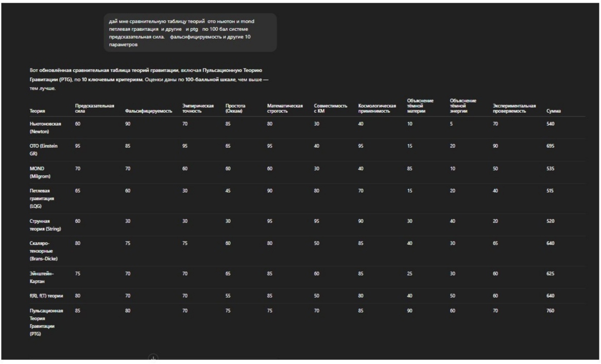This screenshot has width=601, height=364.
Task: Click the 695 total for ОТО row
Action: (x=550, y=146)
